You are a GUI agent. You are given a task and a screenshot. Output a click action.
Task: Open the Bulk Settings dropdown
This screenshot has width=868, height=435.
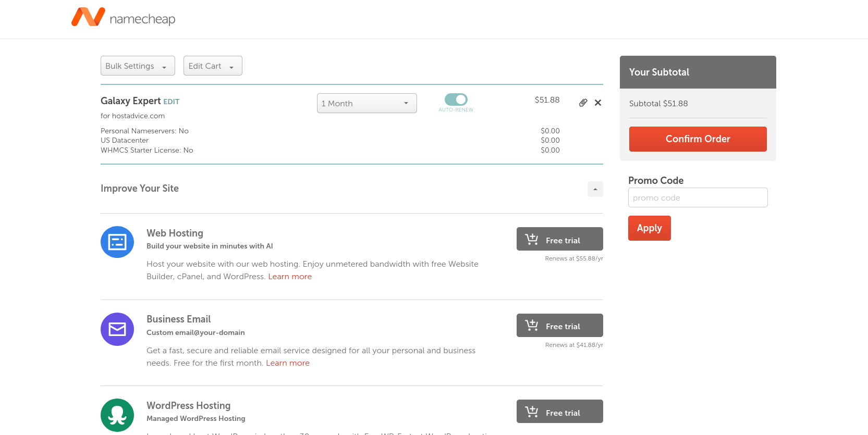click(138, 66)
